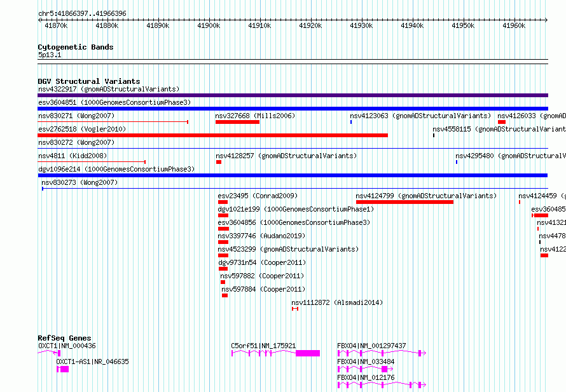Select the OXCT1-AS1|NR_046635 gene label
This screenshot has width=566, height=392.
coord(92,362)
